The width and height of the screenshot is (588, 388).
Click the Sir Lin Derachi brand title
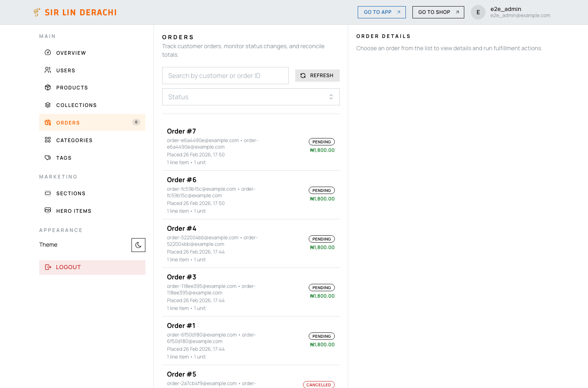coord(81,12)
